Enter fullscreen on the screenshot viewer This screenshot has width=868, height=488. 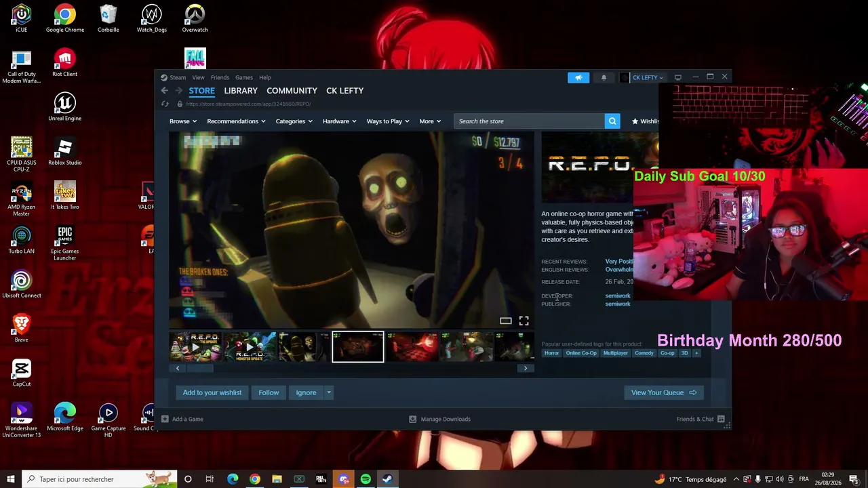coord(524,321)
